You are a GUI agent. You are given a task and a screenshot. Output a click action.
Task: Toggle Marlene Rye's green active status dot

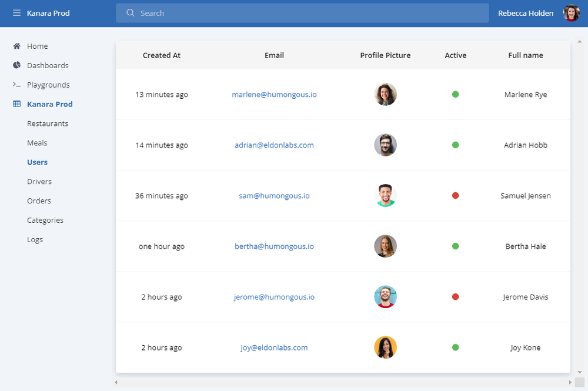[455, 94]
